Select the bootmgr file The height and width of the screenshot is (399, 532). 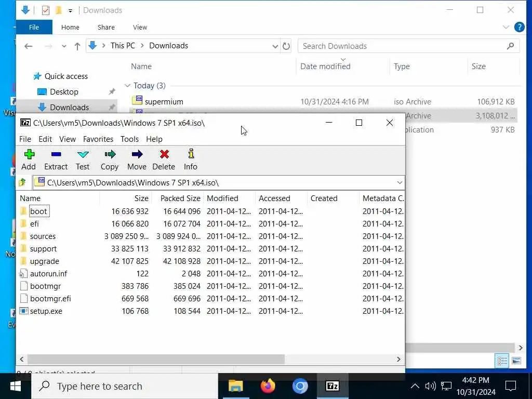[46, 286]
